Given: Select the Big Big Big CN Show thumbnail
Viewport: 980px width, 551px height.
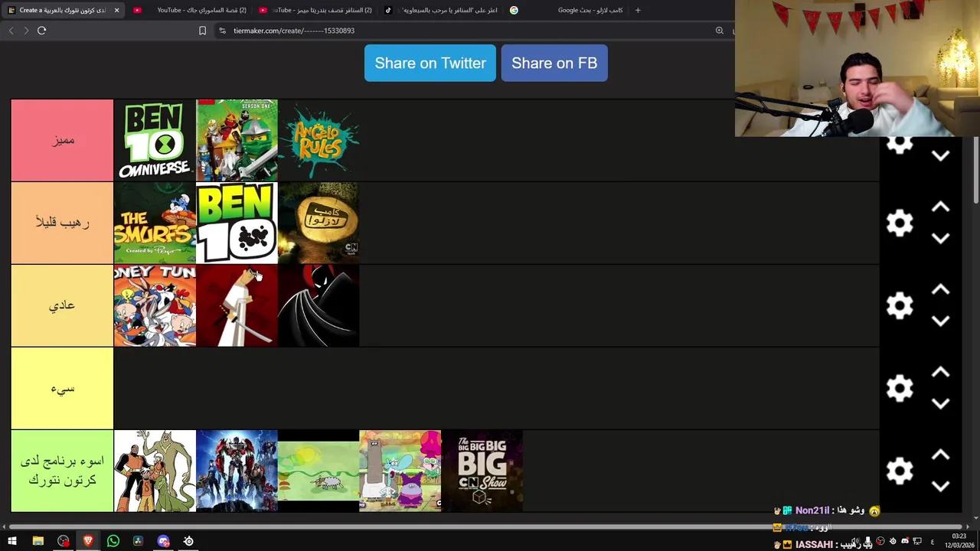Looking at the screenshot, I should click(482, 471).
